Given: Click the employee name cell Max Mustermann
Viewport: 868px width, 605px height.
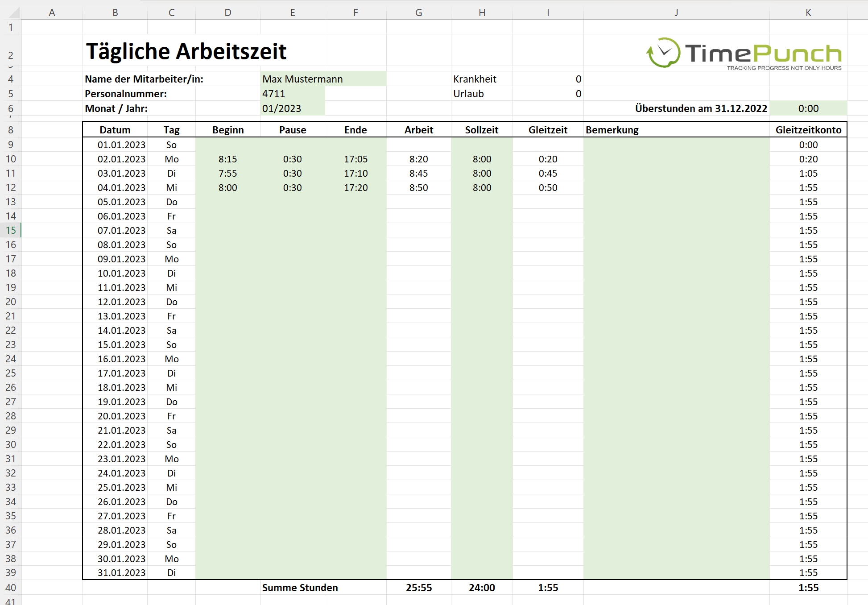Looking at the screenshot, I should 323,79.
